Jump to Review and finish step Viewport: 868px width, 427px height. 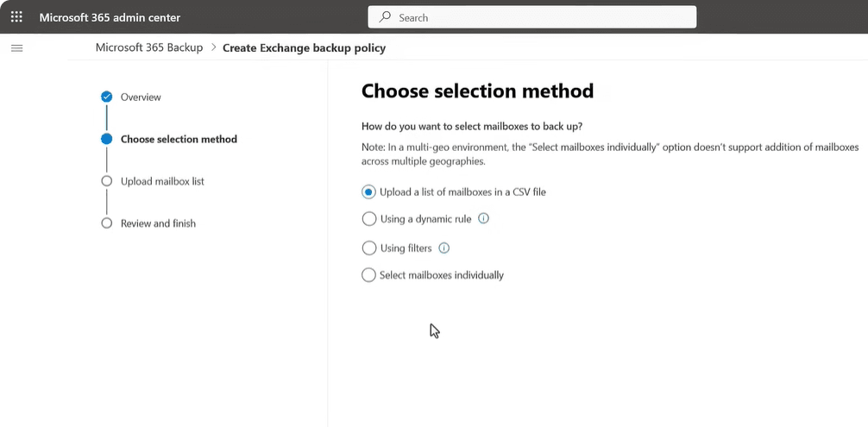158,223
